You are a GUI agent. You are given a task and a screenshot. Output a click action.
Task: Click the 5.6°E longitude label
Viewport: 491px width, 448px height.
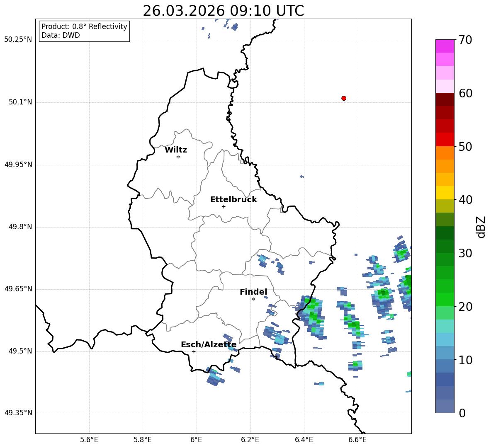pyautogui.click(x=89, y=440)
